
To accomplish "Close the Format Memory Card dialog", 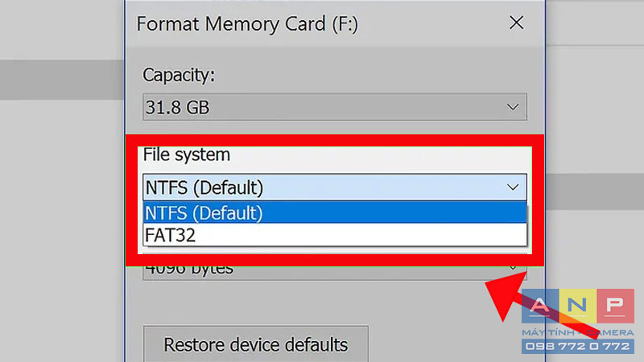I will click(516, 23).
